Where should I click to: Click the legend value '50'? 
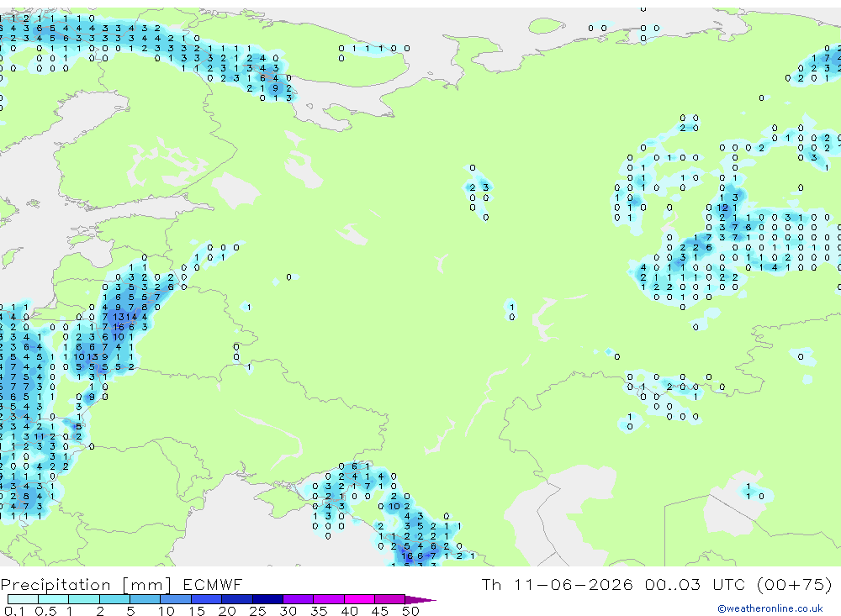pos(410,611)
